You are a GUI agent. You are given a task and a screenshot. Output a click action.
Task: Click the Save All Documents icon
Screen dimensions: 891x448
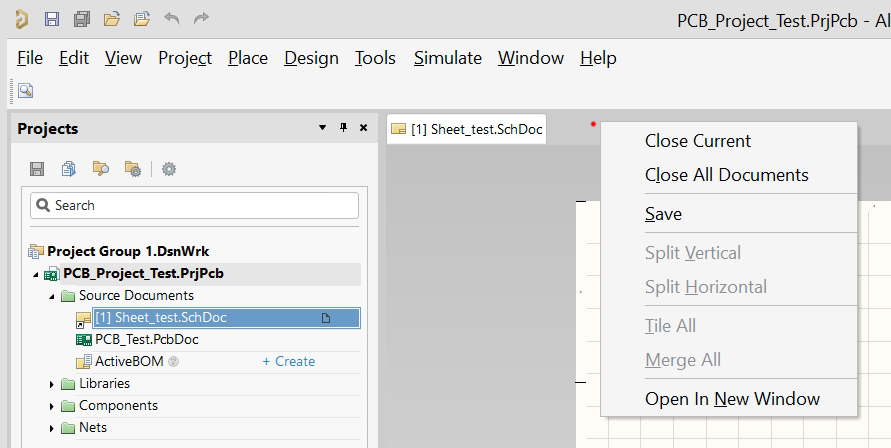82,19
